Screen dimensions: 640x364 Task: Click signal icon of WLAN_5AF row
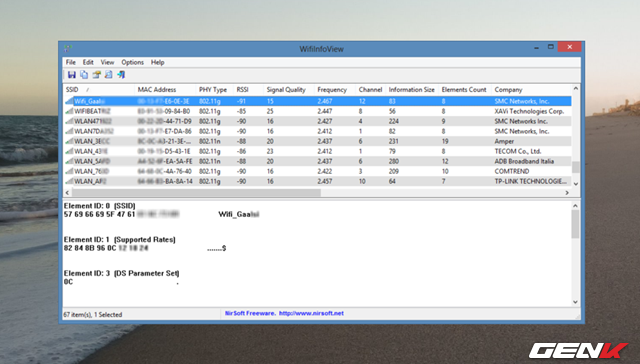[69, 161]
